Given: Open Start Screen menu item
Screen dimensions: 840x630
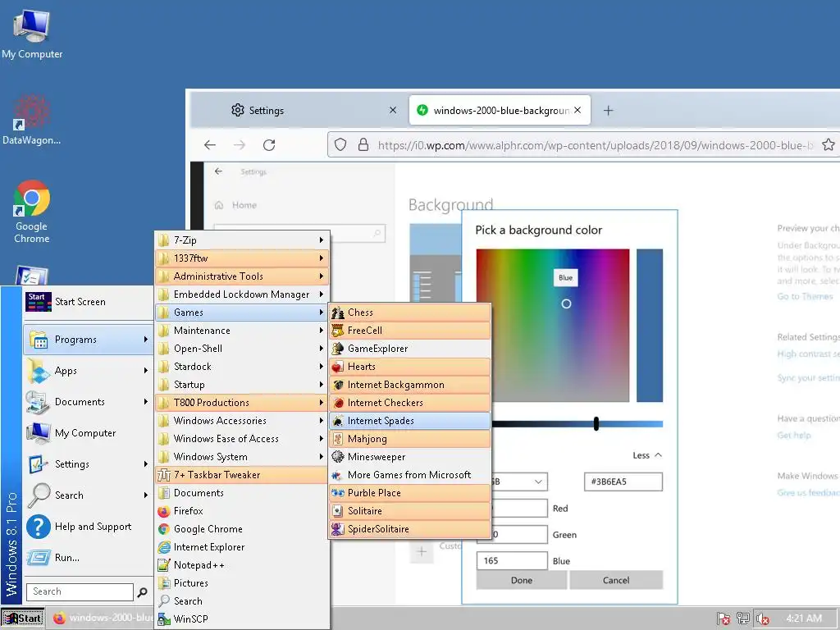Looking at the screenshot, I should [88, 302].
